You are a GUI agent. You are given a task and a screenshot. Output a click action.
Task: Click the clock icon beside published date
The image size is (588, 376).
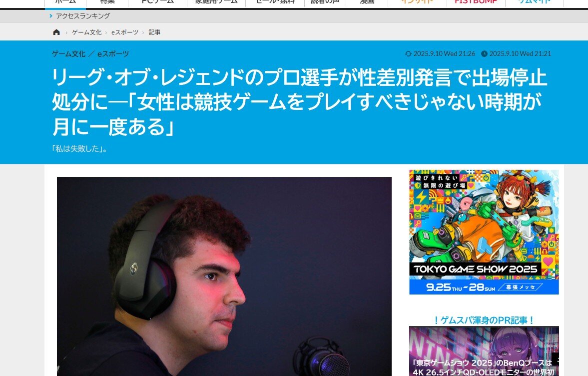point(485,53)
